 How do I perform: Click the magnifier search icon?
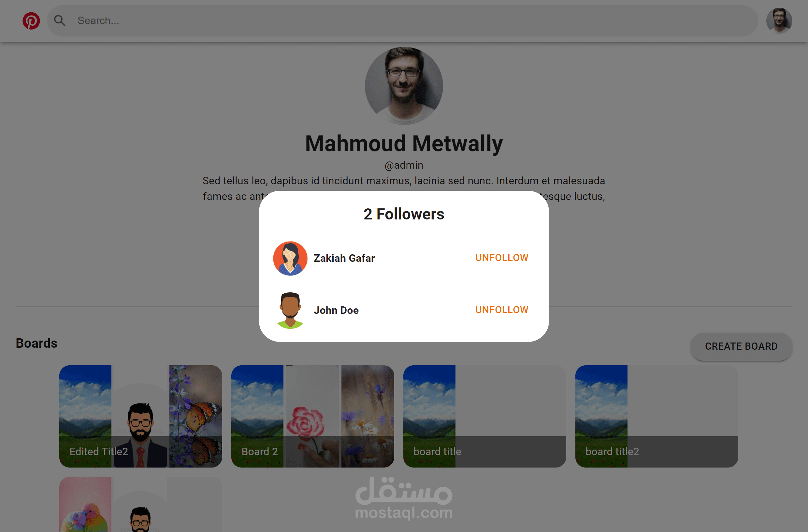click(60, 21)
